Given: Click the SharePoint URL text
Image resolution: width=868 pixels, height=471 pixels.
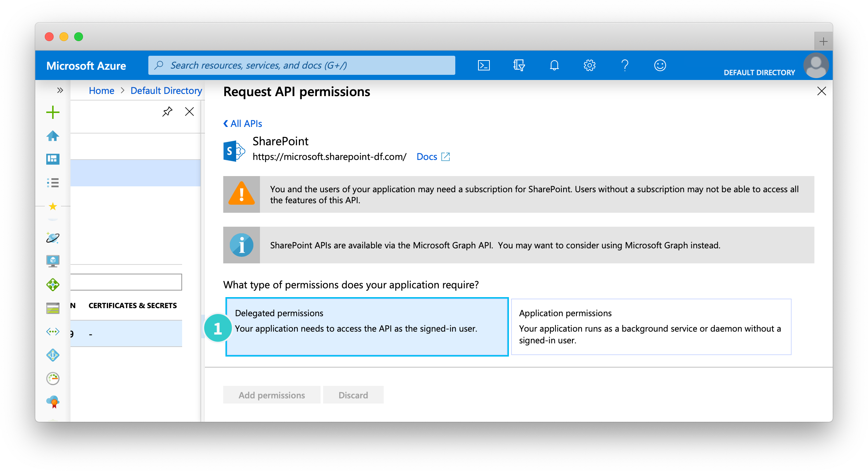Looking at the screenshot, I should 329,157.
